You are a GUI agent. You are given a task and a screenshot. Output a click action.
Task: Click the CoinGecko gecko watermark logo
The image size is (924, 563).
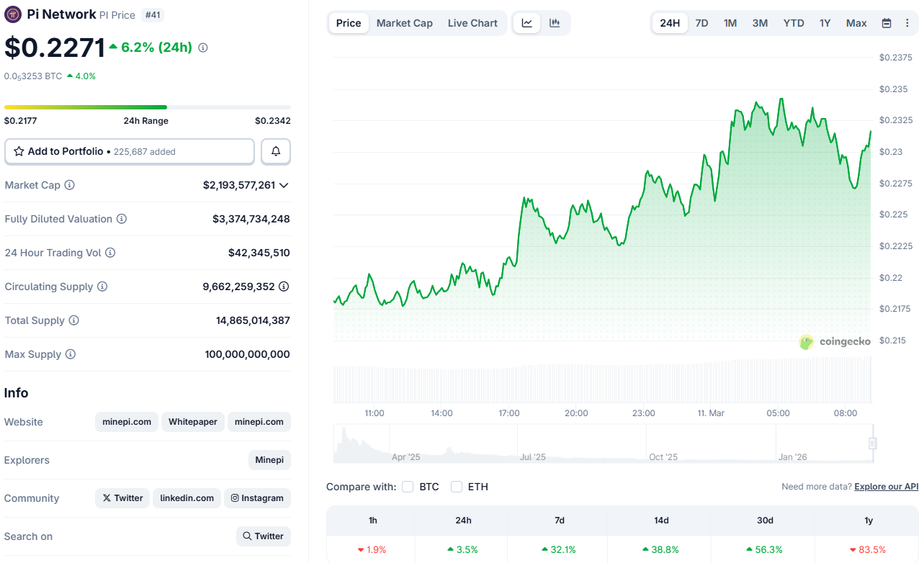point(805,341)
